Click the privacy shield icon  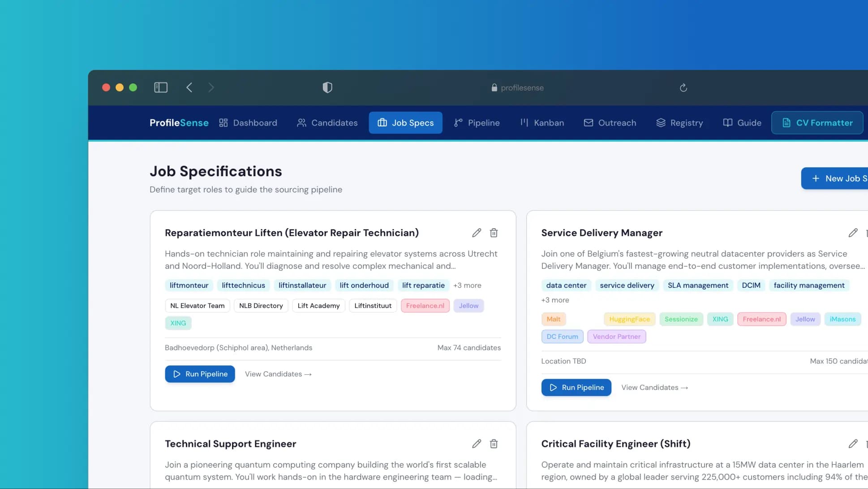[x=327, y=87]
